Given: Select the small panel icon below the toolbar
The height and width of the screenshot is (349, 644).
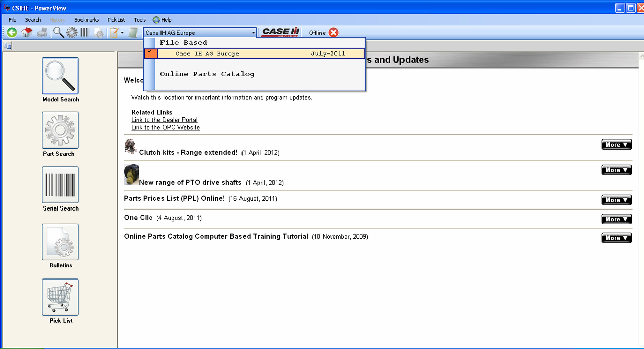Looking at the screenshot, I should coord(8,46).
